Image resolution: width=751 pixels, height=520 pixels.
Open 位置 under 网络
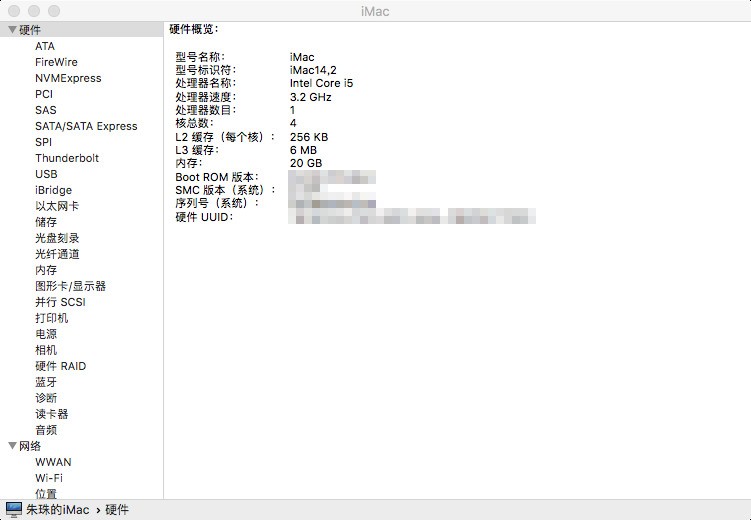coord(46,494)
